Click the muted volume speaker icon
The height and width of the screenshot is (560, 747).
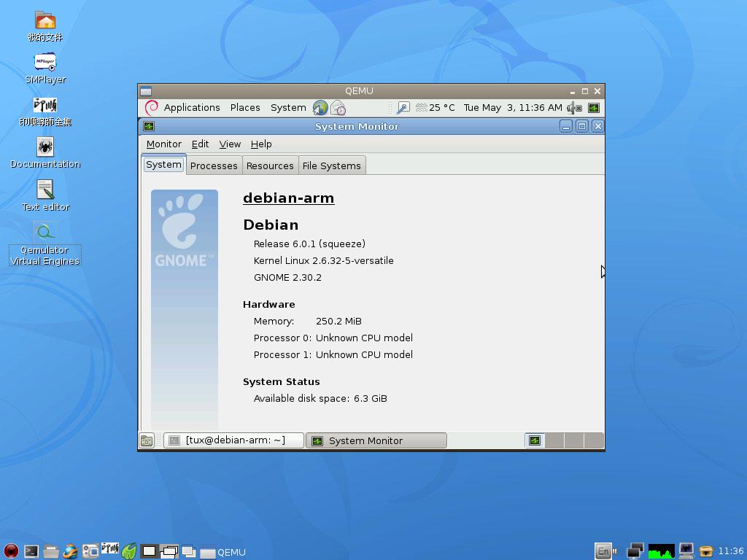coord(574,108)
